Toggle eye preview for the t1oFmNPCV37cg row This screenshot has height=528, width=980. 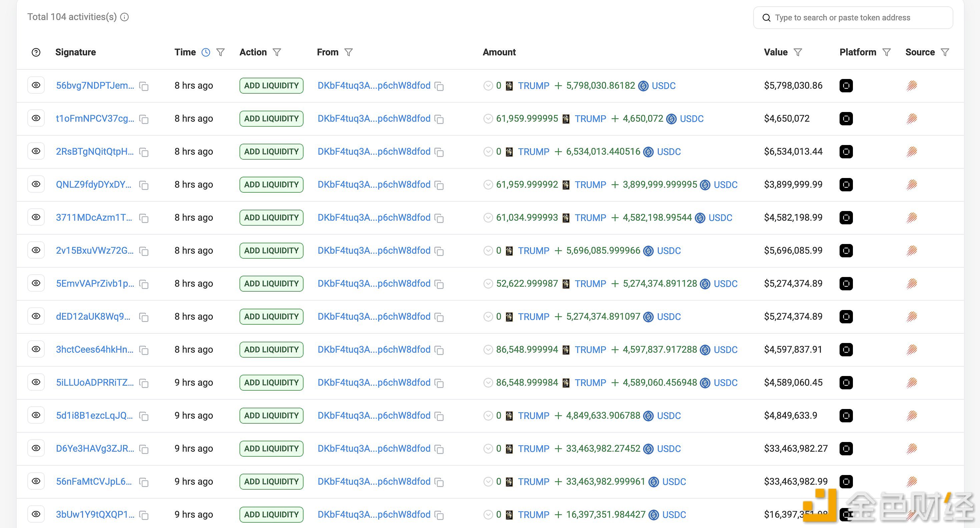click(x=36, y=118)
